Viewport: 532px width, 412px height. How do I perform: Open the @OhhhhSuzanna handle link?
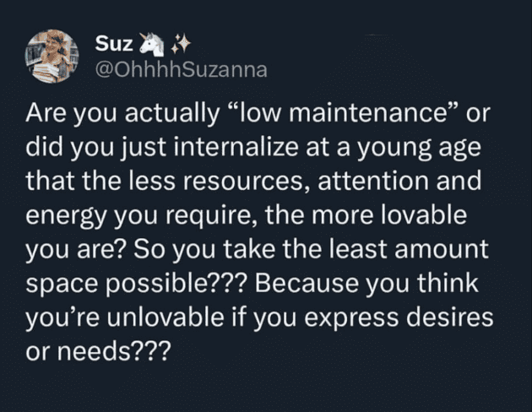[x=182, y=69]
